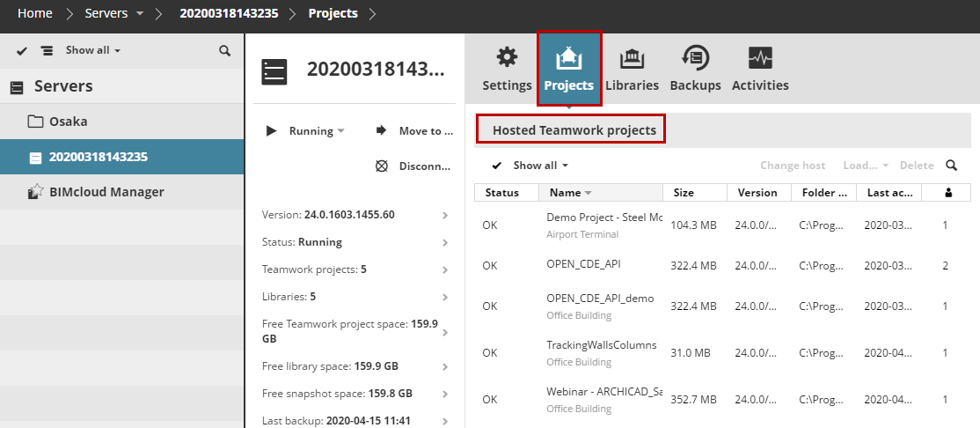Viewport: 980px width, 428px height.
Task: Click the Move to button
Action: click(x=413, y=130)
